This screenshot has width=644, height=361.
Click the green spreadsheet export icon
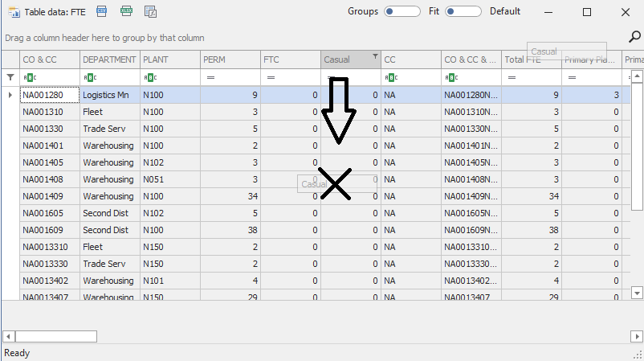pos(126,11)
